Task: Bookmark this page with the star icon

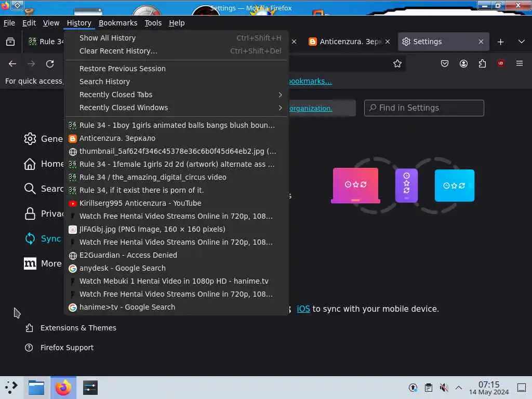Action: pos(397,63)
